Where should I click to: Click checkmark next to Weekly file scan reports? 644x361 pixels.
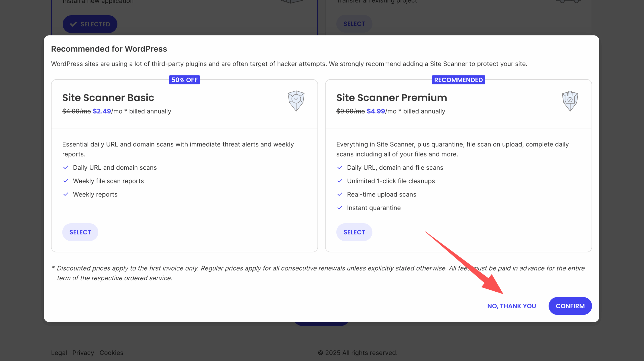coord(66,181)
